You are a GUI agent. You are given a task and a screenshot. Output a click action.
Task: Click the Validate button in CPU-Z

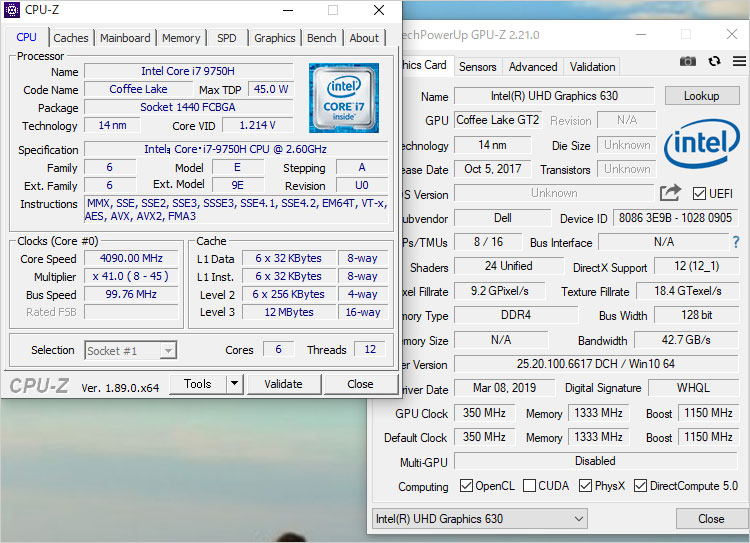click(x=283, y=384)
